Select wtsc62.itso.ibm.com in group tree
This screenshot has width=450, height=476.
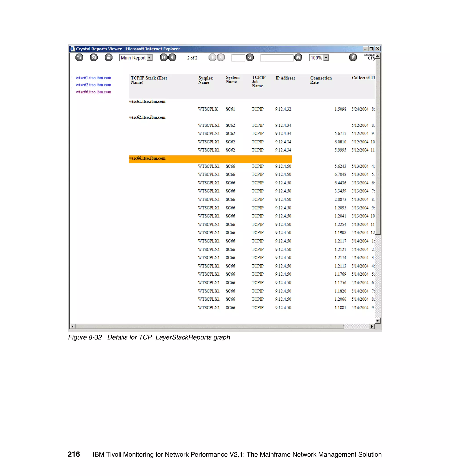(x=93, y=85)
